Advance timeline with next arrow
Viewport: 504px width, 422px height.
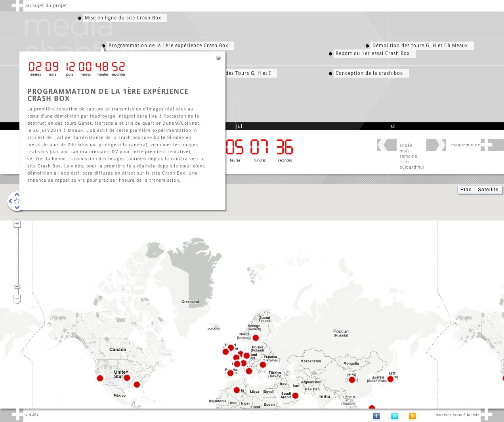point(436,145)
